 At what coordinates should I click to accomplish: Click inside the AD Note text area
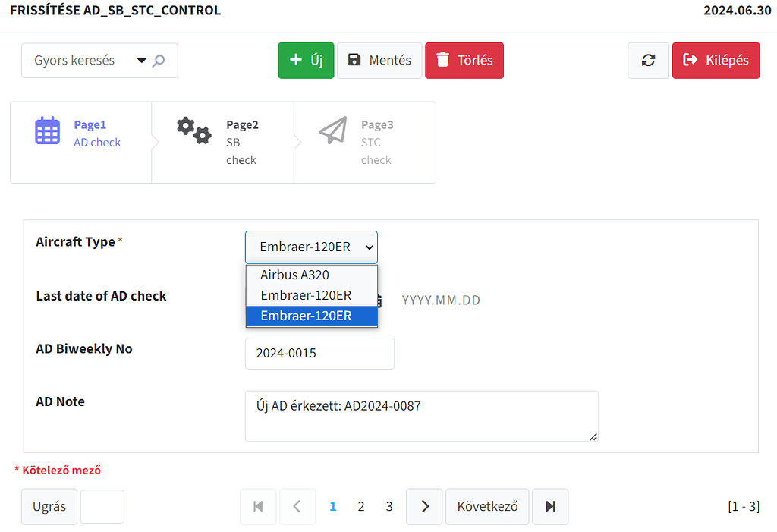pyautogui.click(x=422, y=416)
